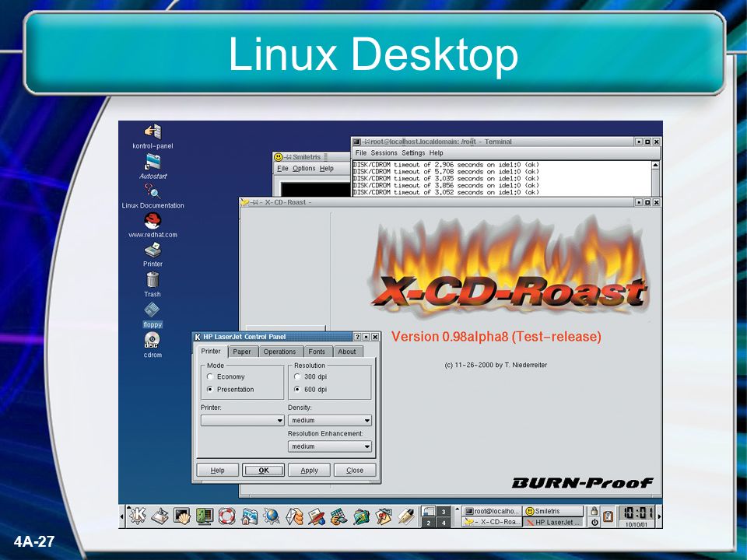
Task: Open the About tab
Action: click(x=347, y=352)
